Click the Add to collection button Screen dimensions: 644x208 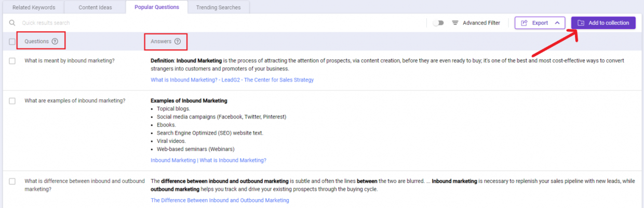pyautogui.click(x=603, y=23)
